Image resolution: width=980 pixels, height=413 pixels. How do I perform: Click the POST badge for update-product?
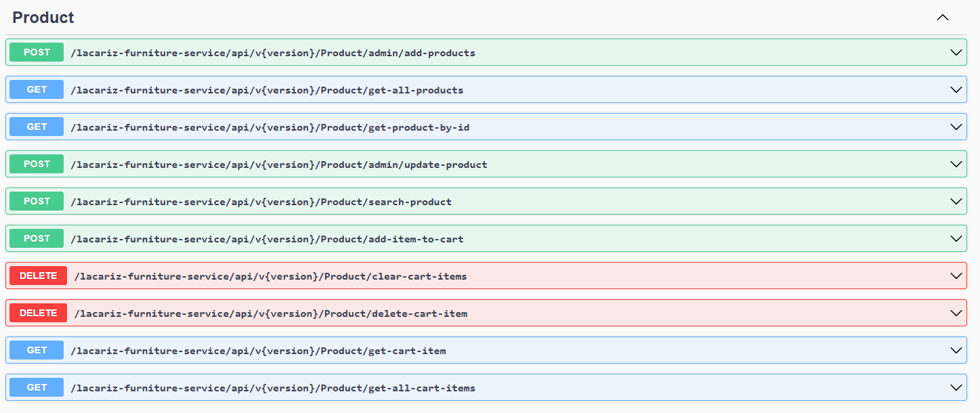37,164
